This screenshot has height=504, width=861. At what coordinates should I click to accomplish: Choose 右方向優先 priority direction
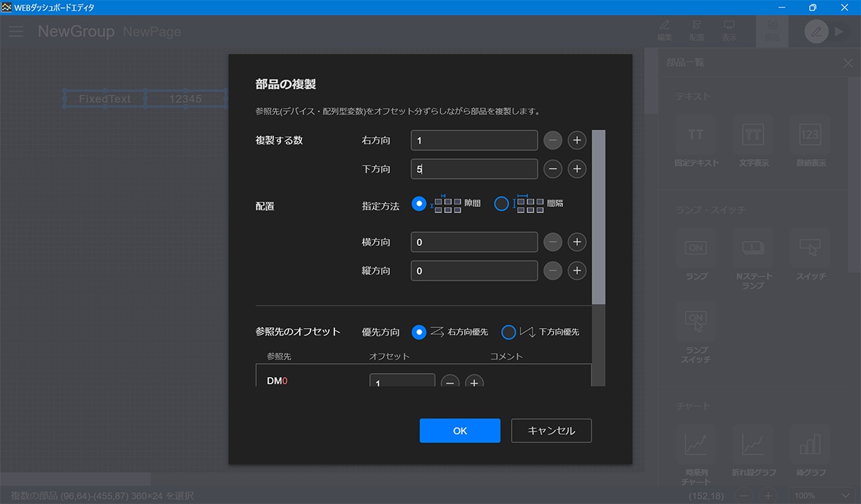(419, 332)
